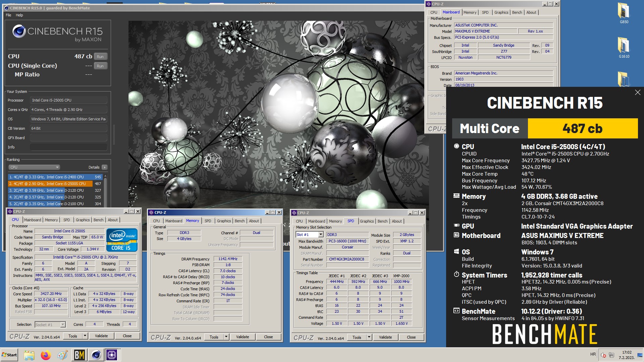
Task: Click CPU-Z Memory window title icon
Action: pos(151,213)
